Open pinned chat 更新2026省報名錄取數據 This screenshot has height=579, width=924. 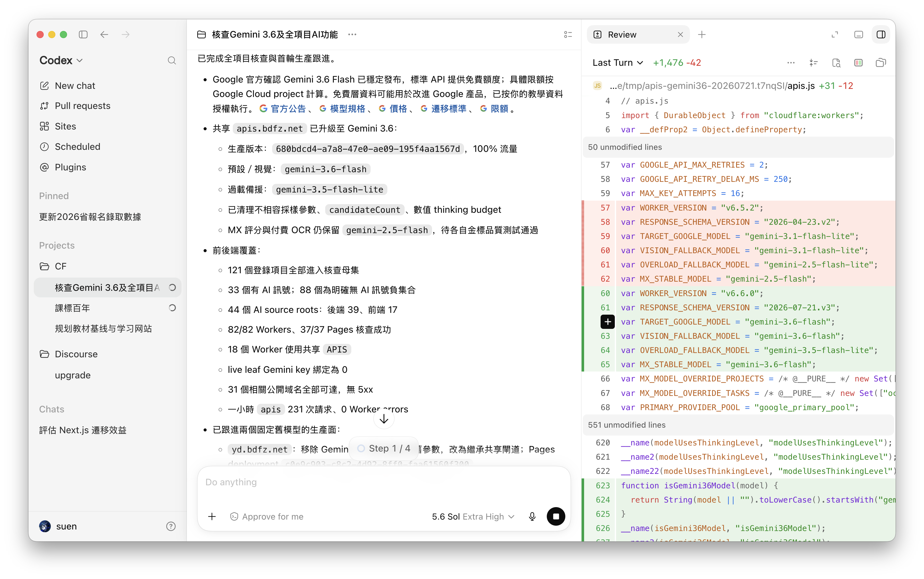90,217
